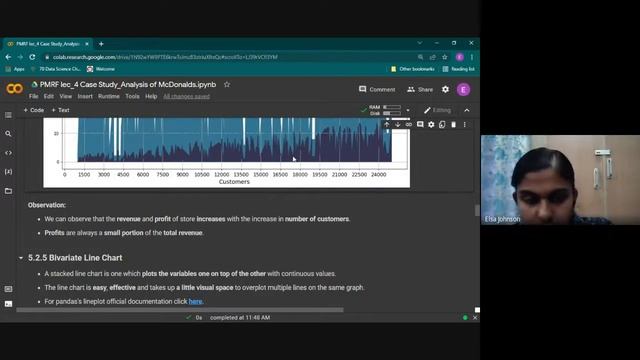Move cell down arrow icon
Viewport: 640px width, 360px height.
point(398,124)
